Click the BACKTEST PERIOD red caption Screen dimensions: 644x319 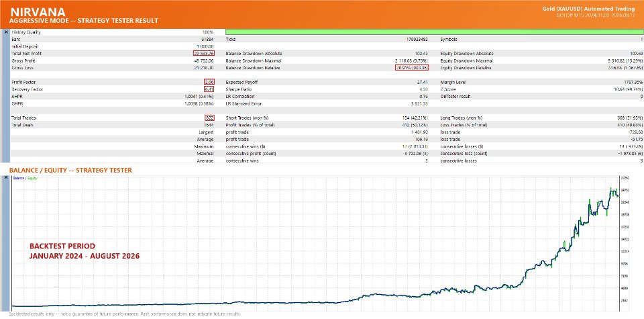coord(62,246)
